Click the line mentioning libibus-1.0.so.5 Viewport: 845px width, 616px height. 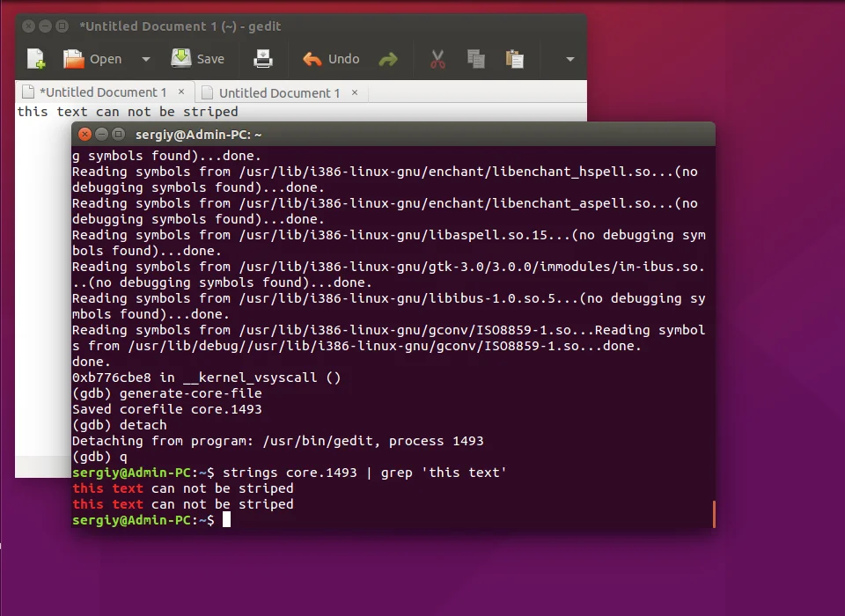(x=389, y=298)
